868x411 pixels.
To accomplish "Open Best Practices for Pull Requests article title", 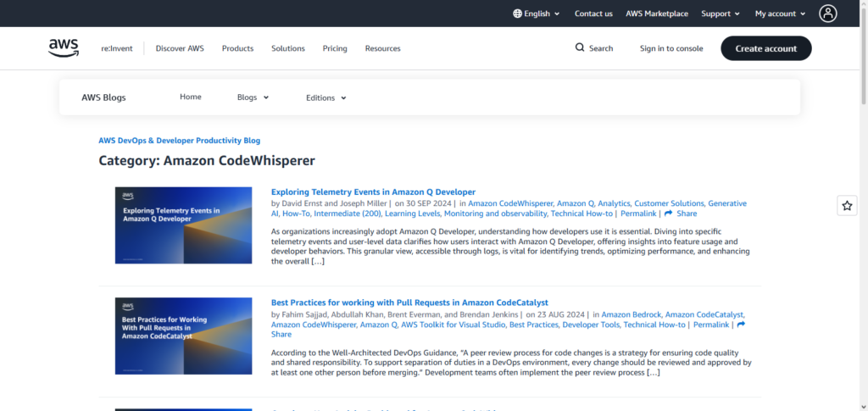I will click(x=409, y=303).
